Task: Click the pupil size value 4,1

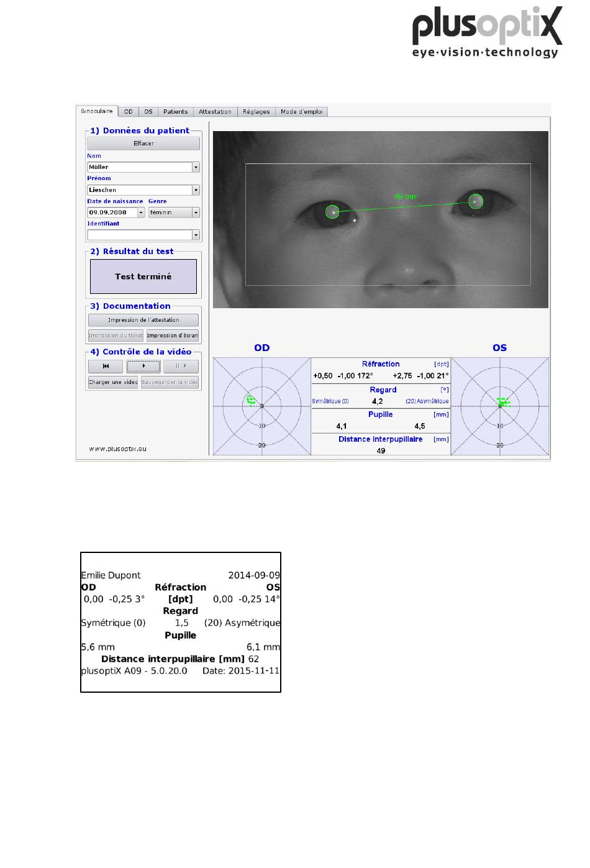Action: point(342,426)
